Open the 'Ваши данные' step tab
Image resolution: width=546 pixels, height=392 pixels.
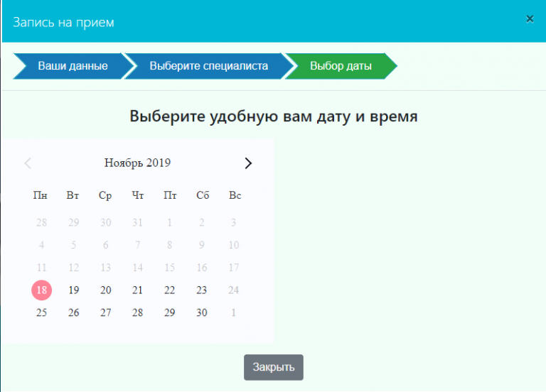pos(73,66)
